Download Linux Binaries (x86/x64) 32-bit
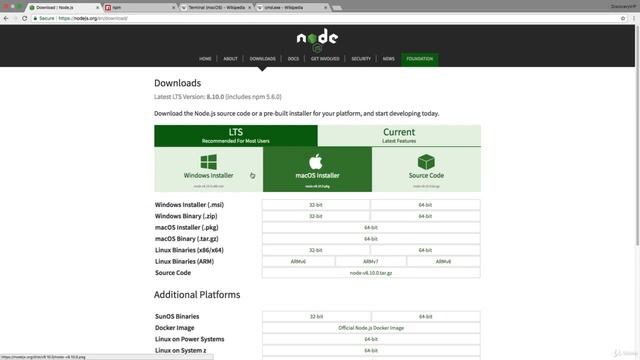This screenshot has width=640, height=360. [x=316, y=250]
